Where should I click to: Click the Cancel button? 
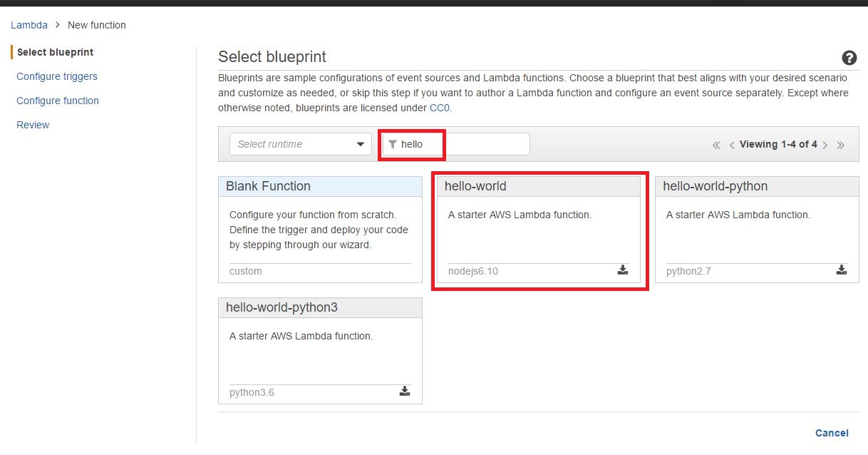click(x=832, y=433)
